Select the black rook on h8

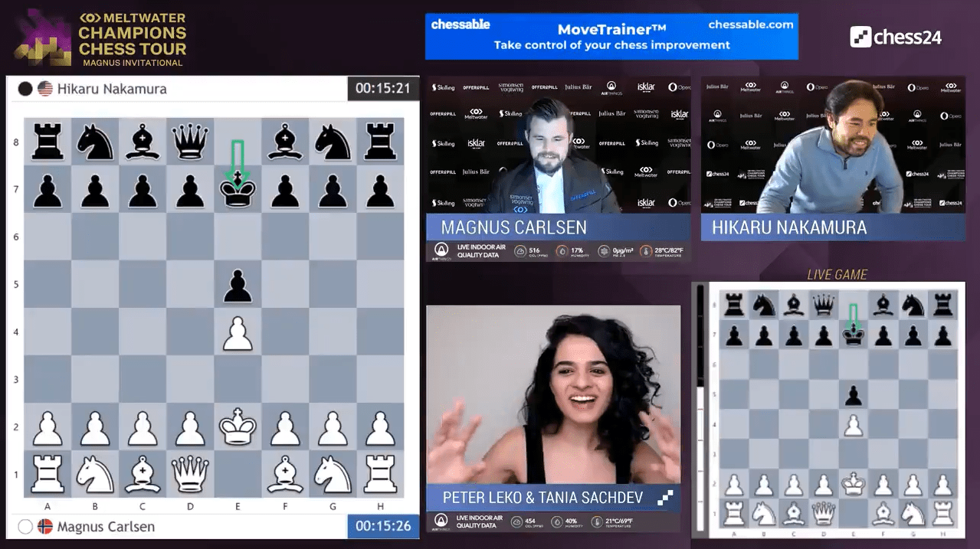[380, 143]
